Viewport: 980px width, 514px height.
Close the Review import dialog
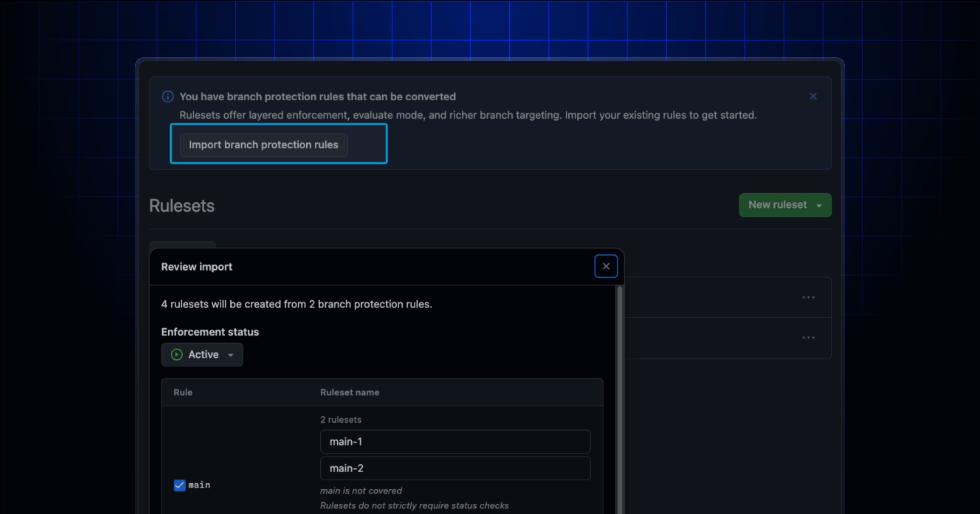pos(606,266)
